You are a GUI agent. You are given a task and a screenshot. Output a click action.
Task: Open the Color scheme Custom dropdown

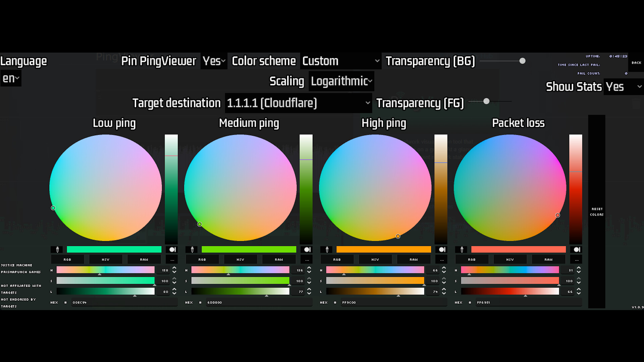[340, 61]
